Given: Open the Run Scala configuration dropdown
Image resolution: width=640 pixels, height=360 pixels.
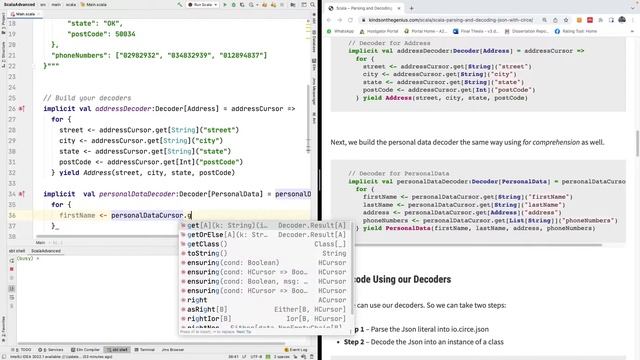Looking at the screenshot, I should [x=203, y=4].
